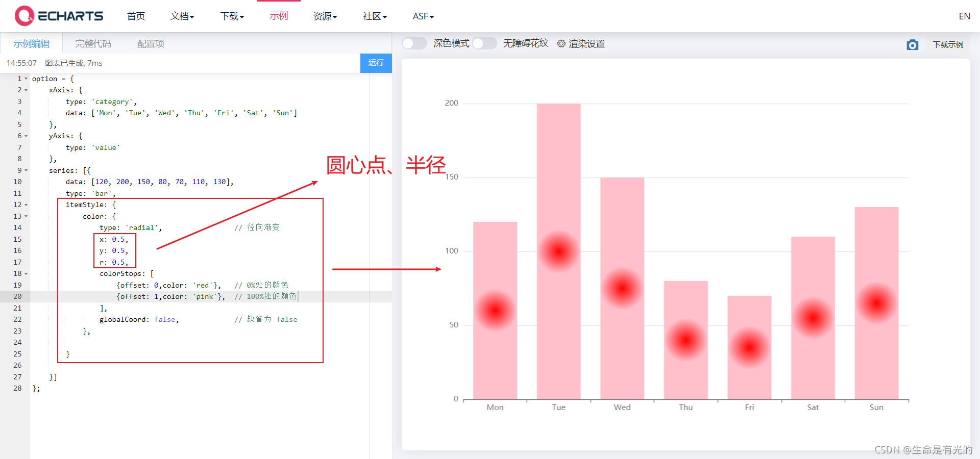The image size is (980, 459).
Task: Click the 'bar' type value on line 11
Action: [102, 194]
